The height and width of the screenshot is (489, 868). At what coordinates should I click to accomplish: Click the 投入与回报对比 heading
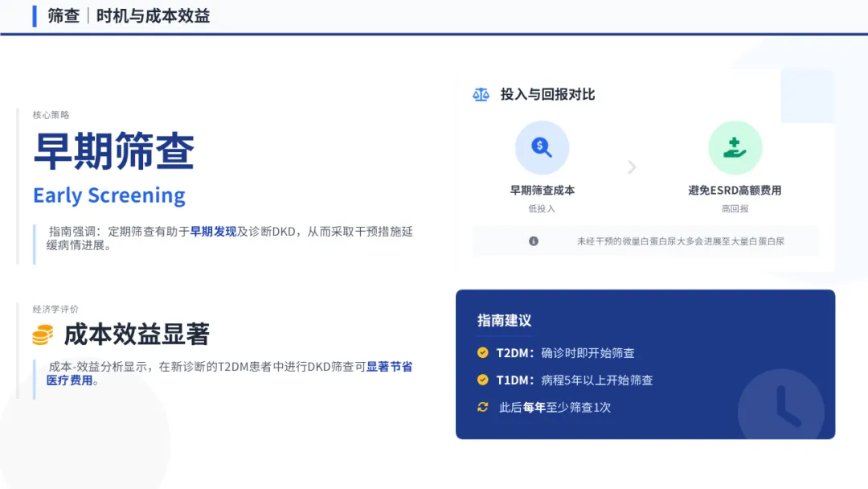(x=547, y=95)
